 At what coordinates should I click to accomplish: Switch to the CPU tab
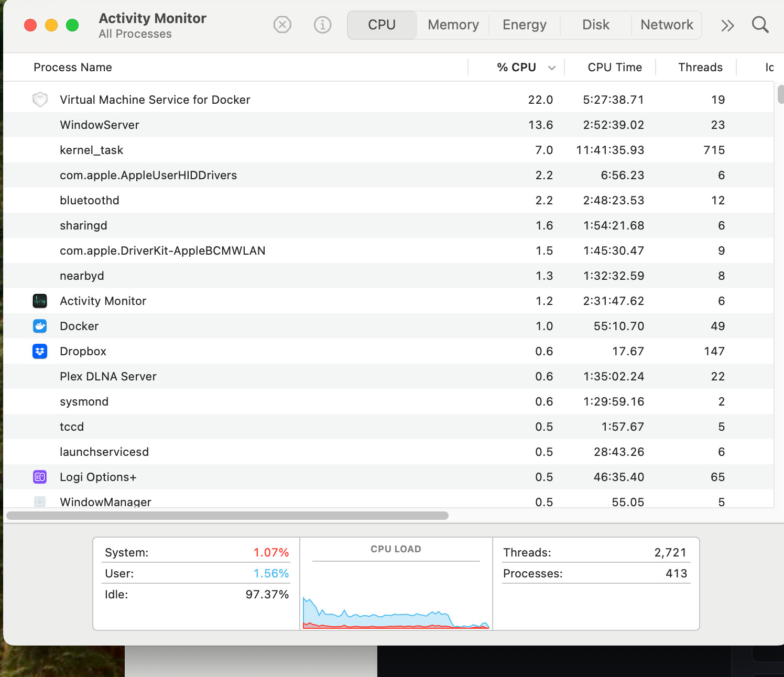[x=382, y=25]
